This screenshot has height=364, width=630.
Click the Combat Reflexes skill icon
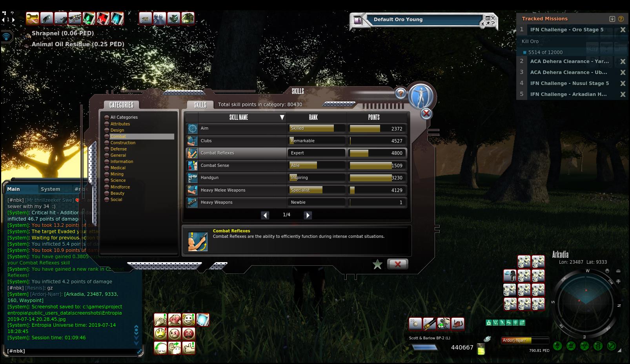pyautogui.click(x=192, y=153)
